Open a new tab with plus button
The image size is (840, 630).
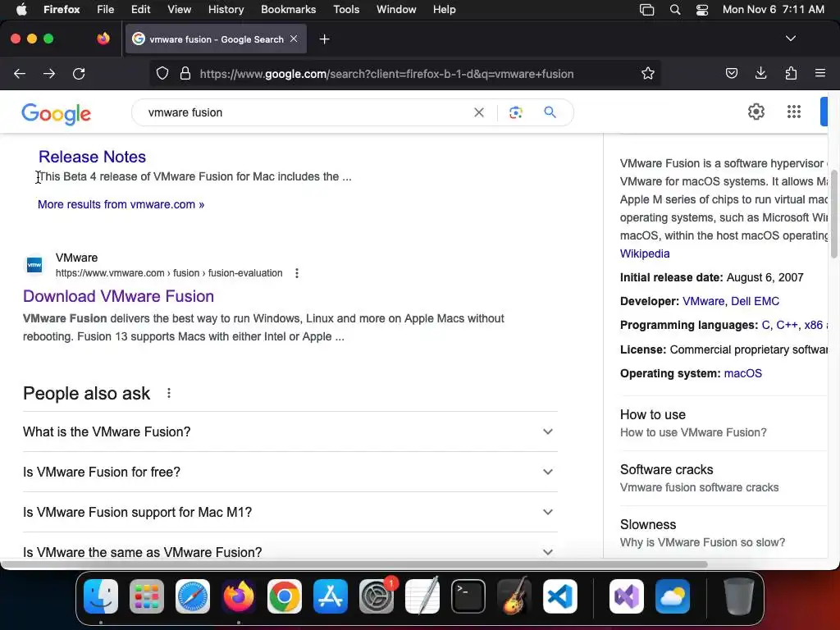tap(324, 39)
